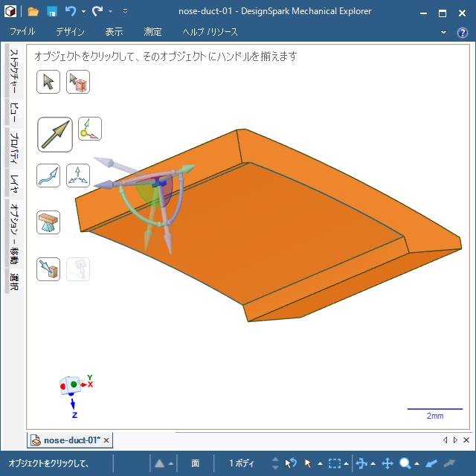476x476 pixels.
Task: Click the Undo arrow button
Action: point(70,11)
